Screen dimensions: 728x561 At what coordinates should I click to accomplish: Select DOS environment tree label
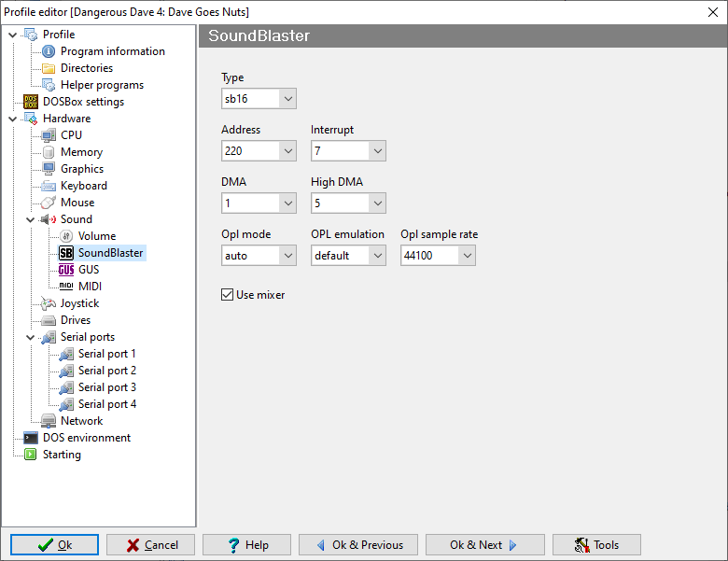point(87,438)
